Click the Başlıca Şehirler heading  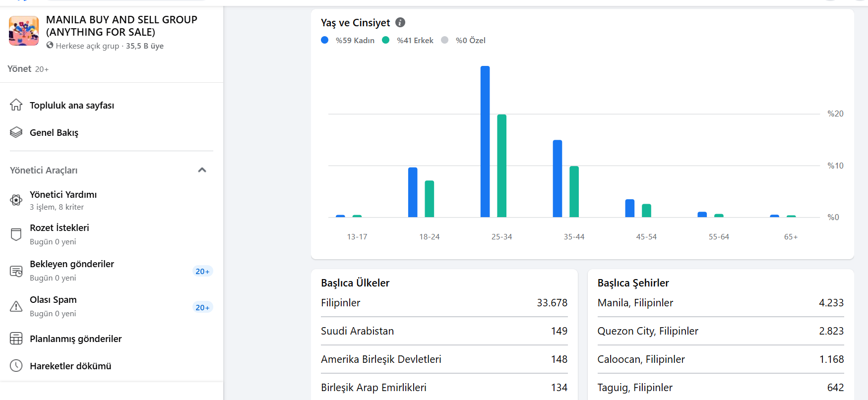(x=633, y=283)
